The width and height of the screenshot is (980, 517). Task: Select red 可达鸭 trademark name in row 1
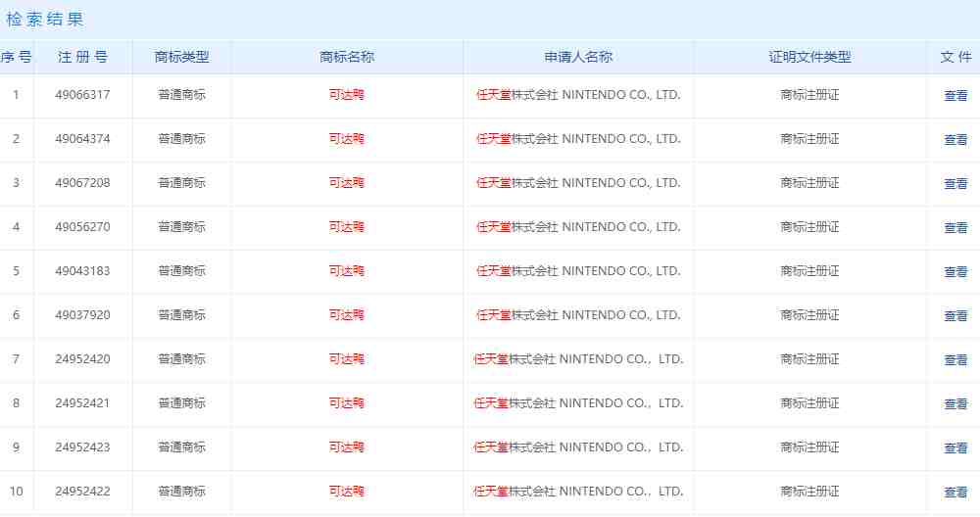click(x=347, y=95)
